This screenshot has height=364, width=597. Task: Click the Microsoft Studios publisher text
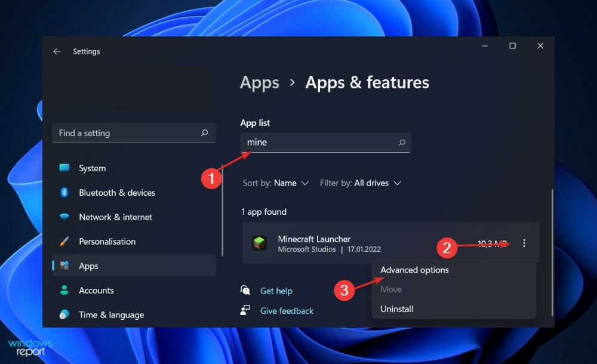pyautogui.click(x=307, y=249)
